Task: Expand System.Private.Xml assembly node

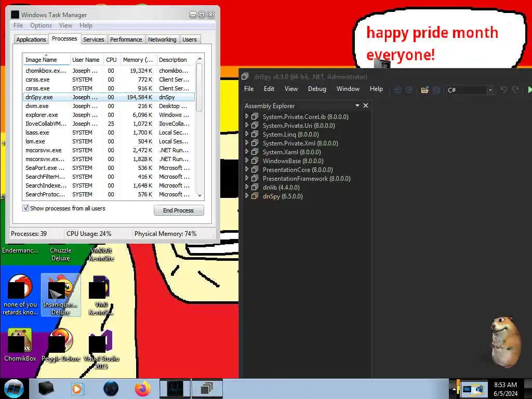Action: click(247, 143)
